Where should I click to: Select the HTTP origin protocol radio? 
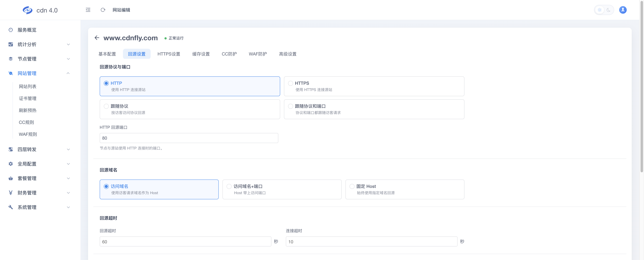click(x=106, y=83)
